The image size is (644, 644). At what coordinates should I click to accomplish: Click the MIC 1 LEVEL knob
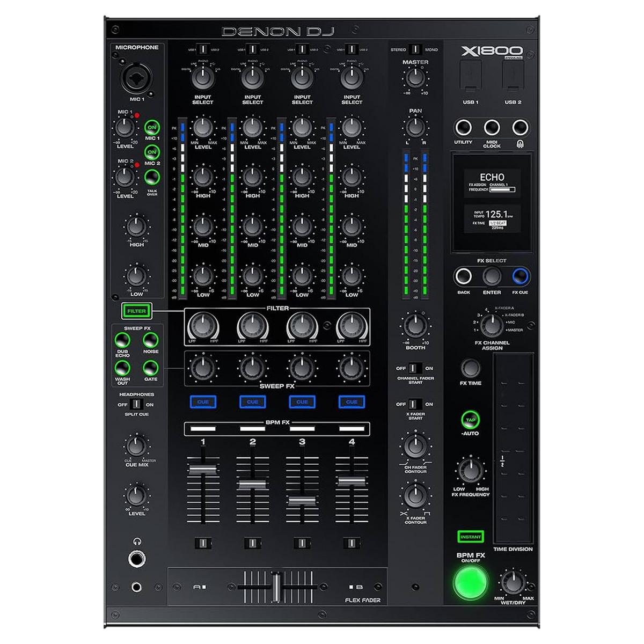pos(125,128)
